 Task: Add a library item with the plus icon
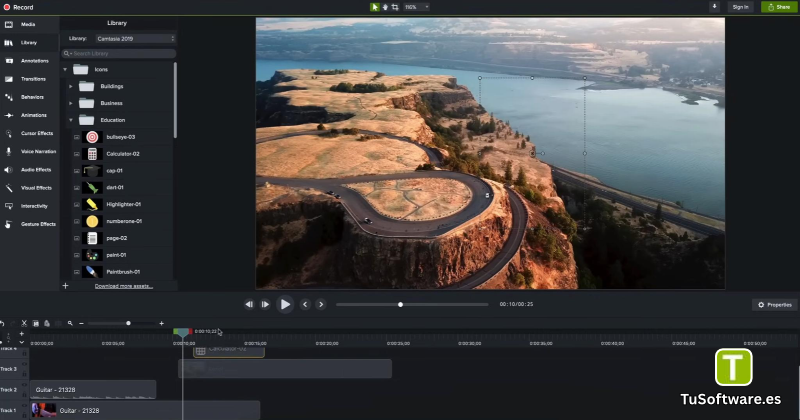pos(65,286)
